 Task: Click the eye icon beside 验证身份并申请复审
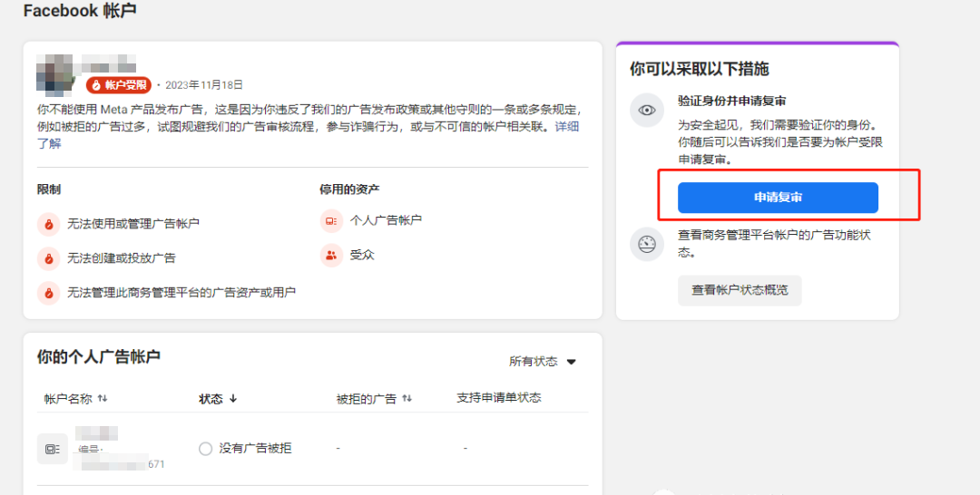click(647, 111)
